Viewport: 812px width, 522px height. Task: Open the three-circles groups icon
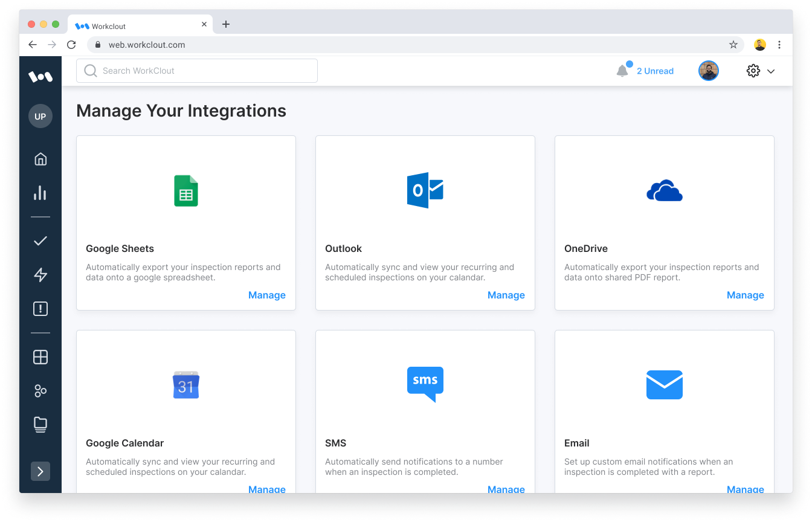[x=40, y=391]
